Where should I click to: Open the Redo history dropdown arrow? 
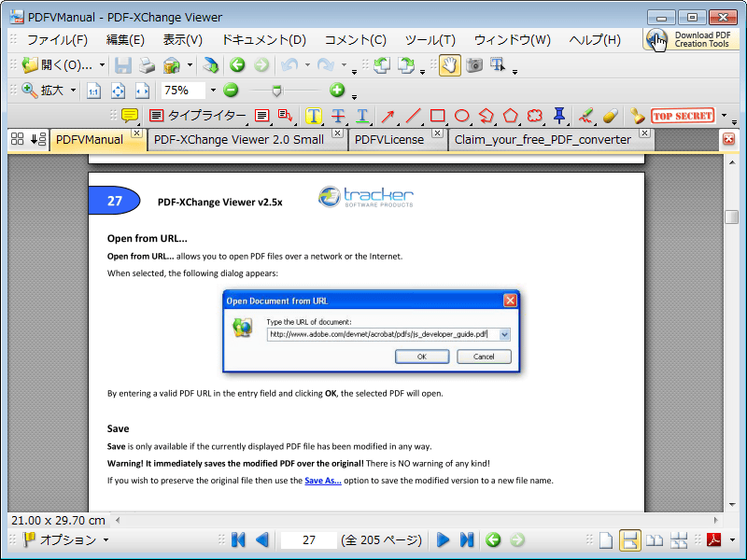pos(344,64)
